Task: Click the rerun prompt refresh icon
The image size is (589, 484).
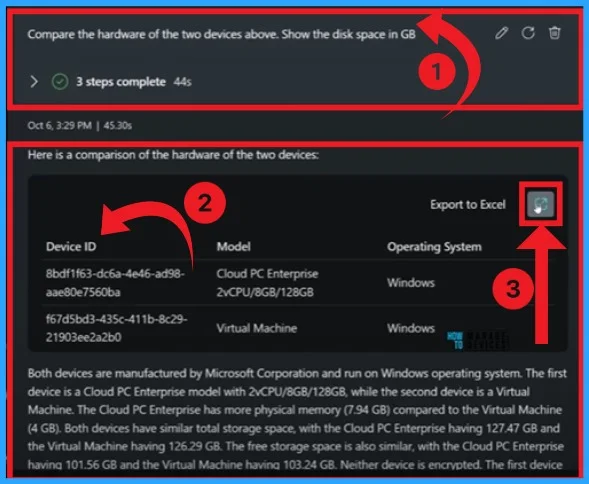Action: tap(528, 33)
